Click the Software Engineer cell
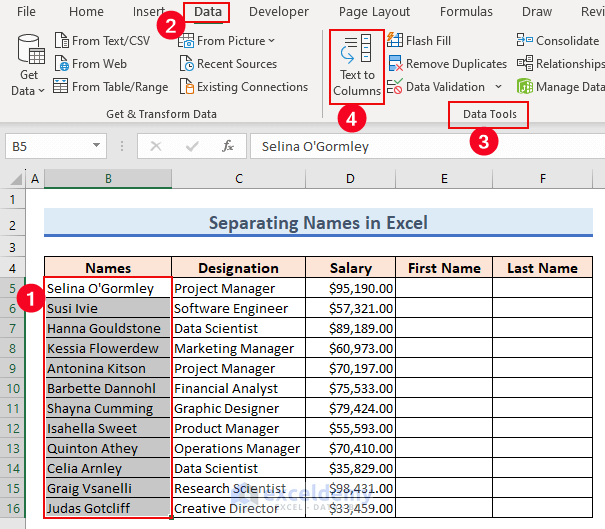The height and width of the screenshot is (529, 605). point(239,308)
